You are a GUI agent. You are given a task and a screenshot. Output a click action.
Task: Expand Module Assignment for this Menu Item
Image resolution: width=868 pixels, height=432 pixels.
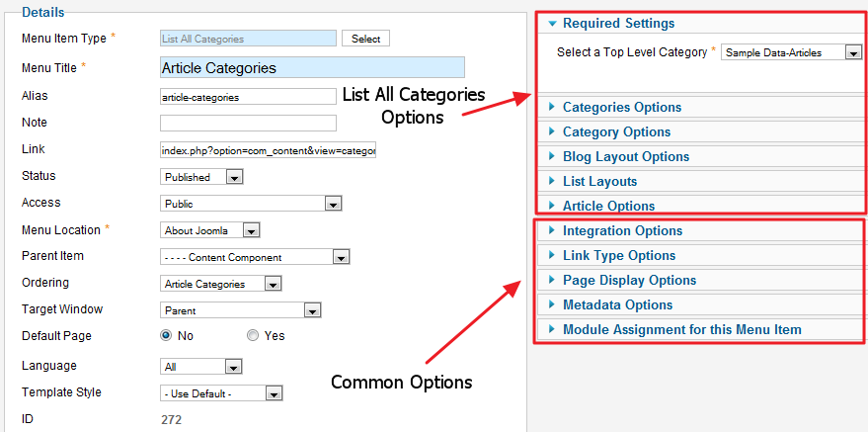(681, 329)
